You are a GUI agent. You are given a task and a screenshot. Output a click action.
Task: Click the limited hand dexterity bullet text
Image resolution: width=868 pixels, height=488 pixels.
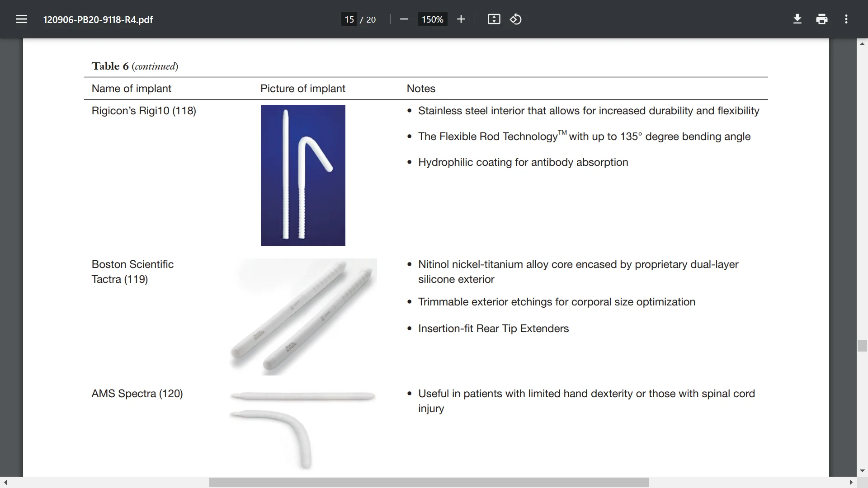(586, 401)
